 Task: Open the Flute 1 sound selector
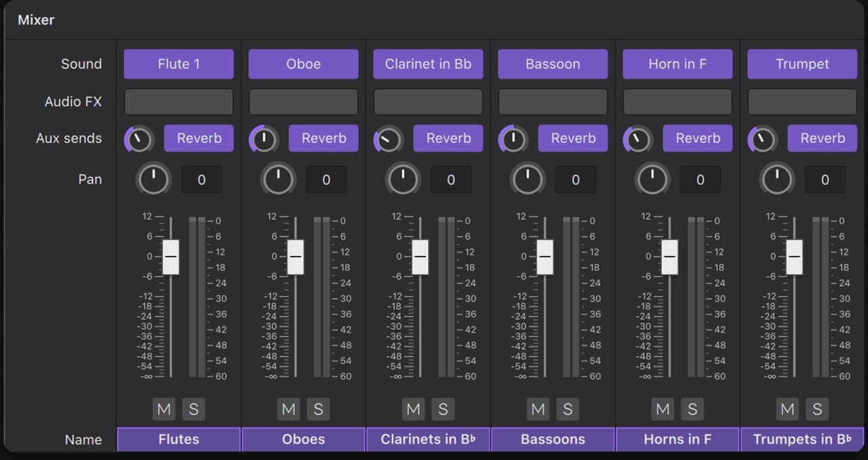tap(179, 64)
